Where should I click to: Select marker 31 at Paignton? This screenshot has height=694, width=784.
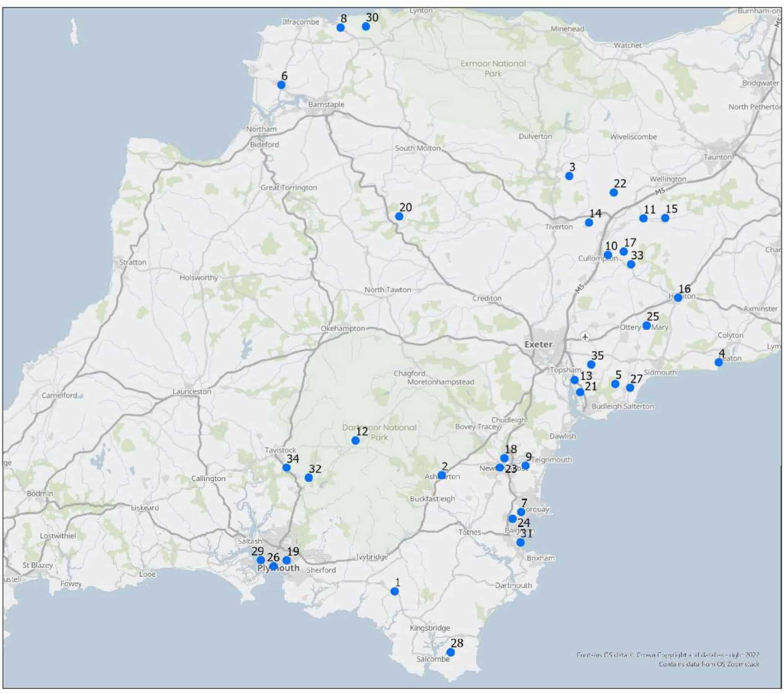(521, 542)
